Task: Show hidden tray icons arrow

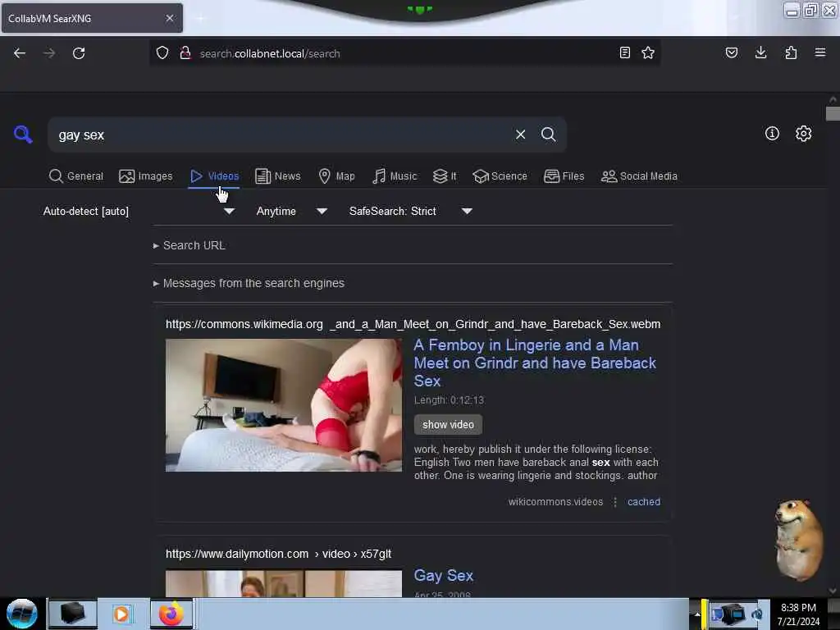Action: [697, 614]
